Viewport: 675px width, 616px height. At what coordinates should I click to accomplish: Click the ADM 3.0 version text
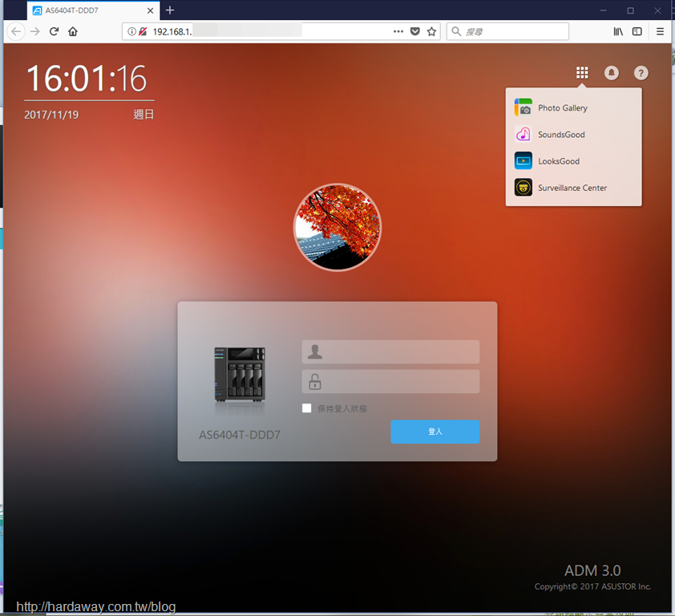(x=592, y=570)
